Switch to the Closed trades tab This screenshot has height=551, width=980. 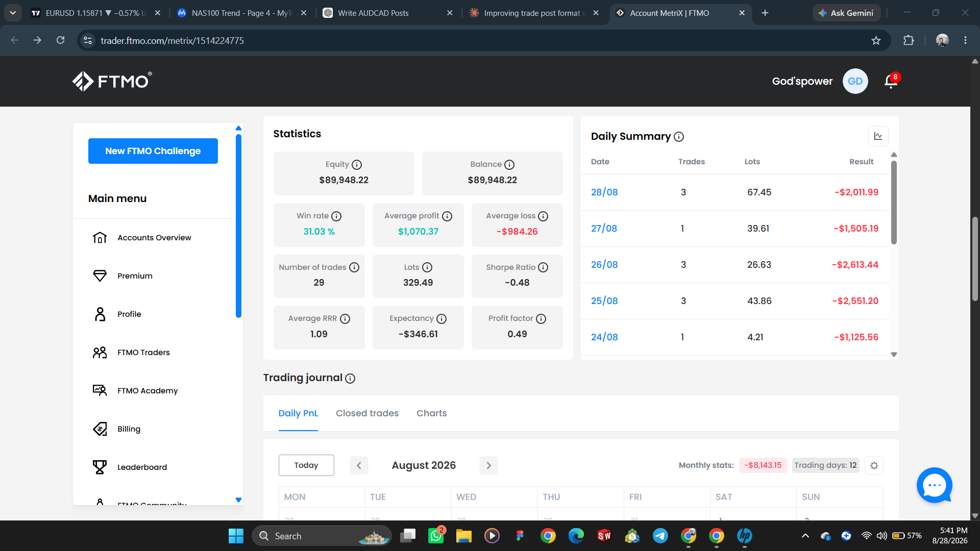(367, 413)
